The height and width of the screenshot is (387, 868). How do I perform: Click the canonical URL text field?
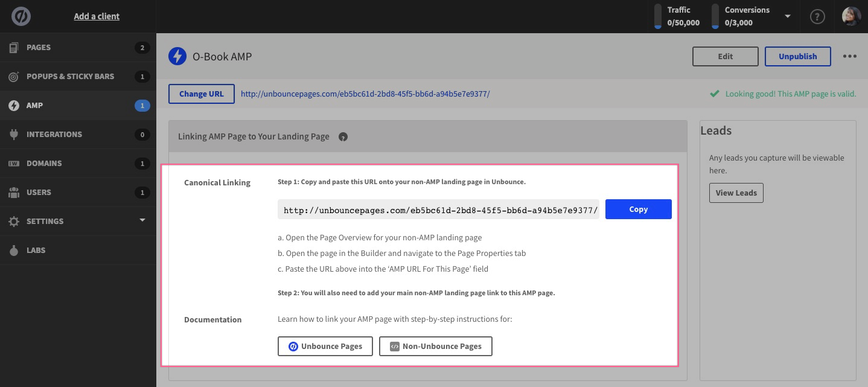(438, 209)
